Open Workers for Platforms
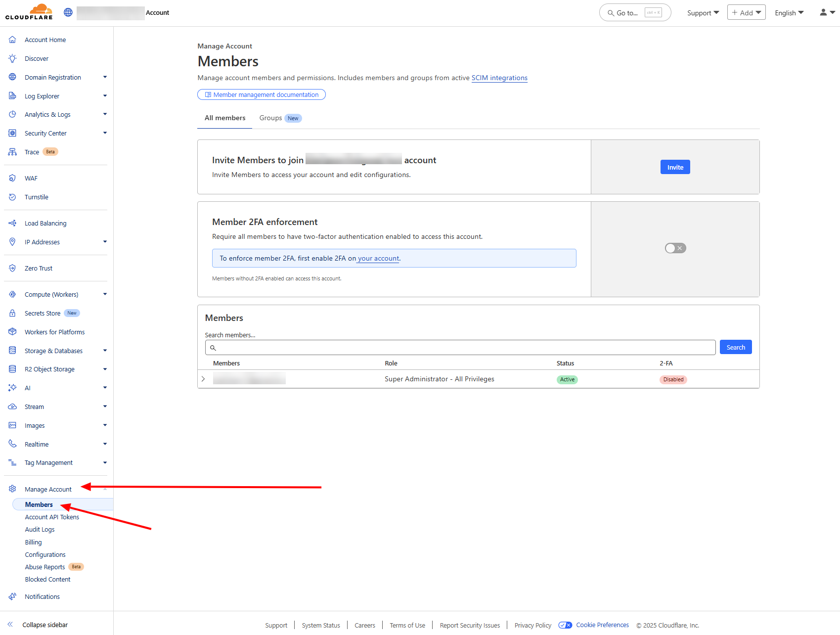The width and height of the screenshot is (840, 635). tap(54, 332)
